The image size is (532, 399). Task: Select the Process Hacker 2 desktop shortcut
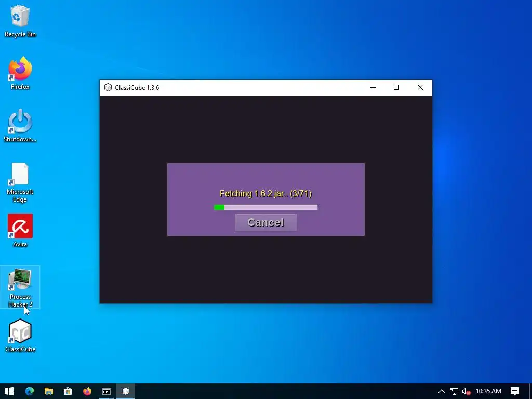(20, 287)
